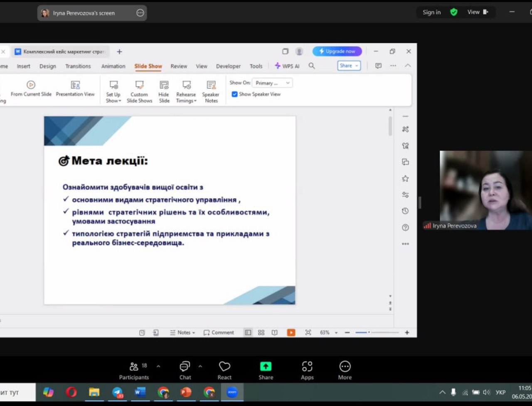The image size is (532, 406).
Task: Open Notes dropdown in status bar
Action: click(182, 333)
